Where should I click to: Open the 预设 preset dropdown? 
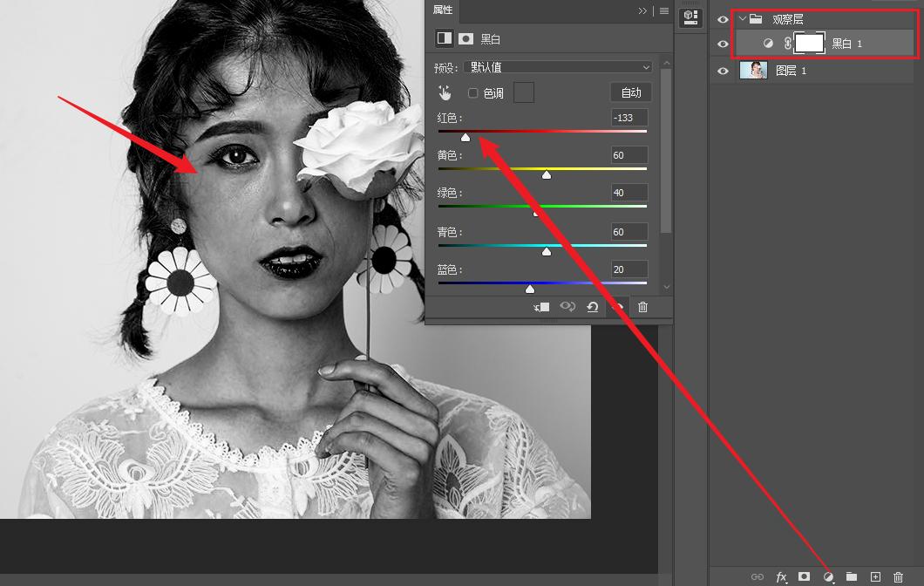tap(561, 67)
